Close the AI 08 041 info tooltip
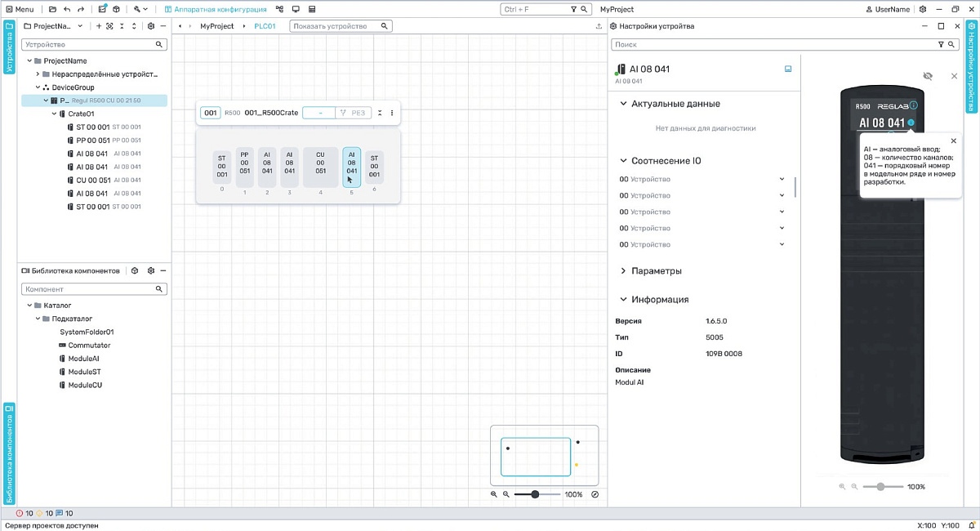 coord(954,141)
